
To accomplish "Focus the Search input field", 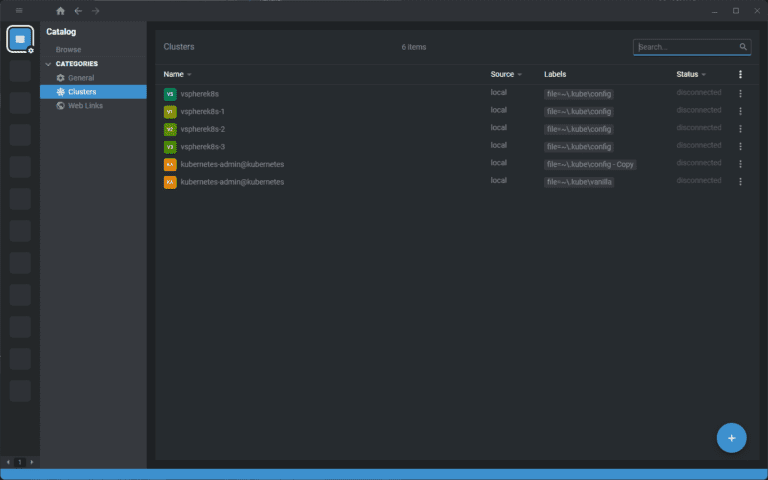I will [x=686, y=47].
